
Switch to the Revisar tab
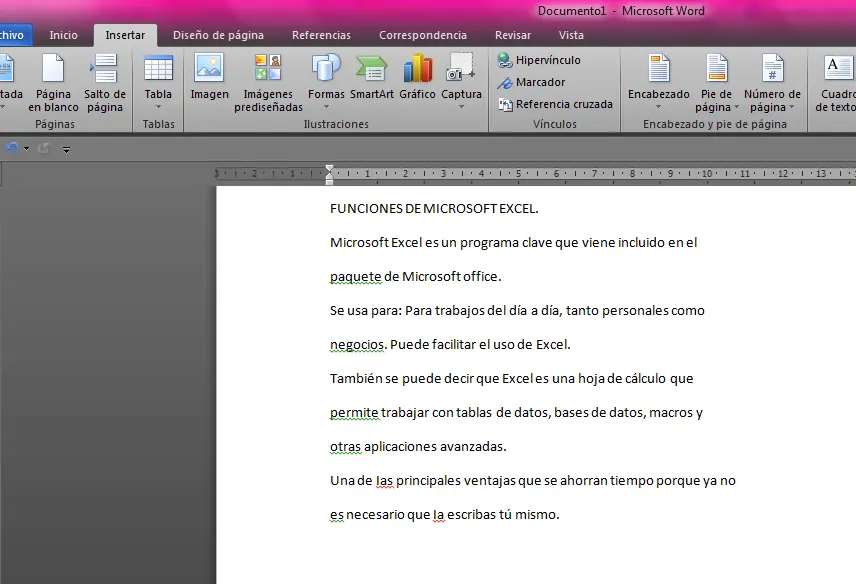click(x=513, y=35)
